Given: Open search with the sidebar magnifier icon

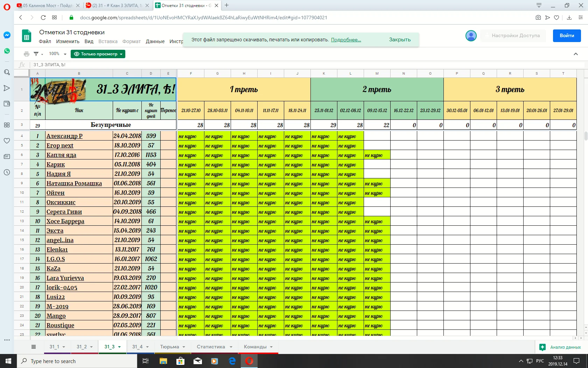Looking at the screenshot, I should point(7,72).
